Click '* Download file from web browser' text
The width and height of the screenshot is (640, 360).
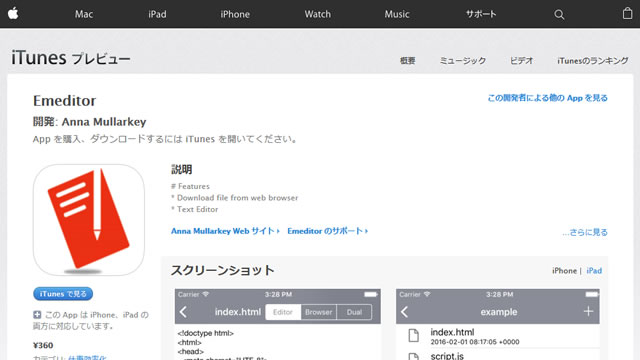(235, 198)
